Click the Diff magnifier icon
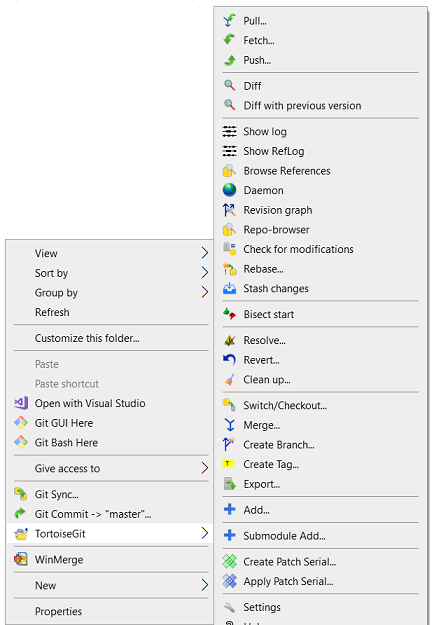The height and width of the screenshot is (625, 441). 229,85
